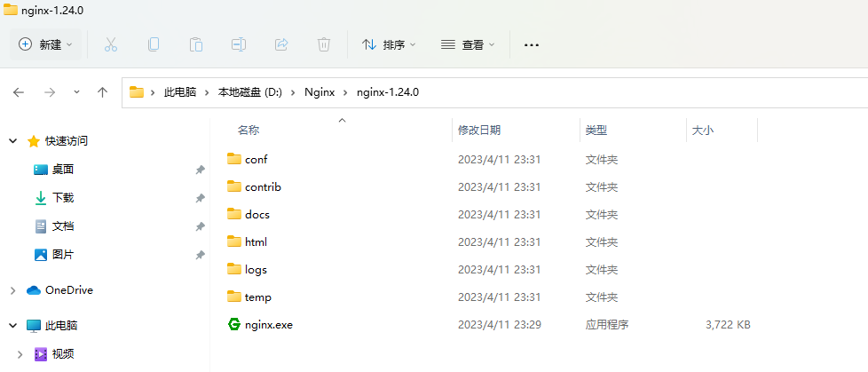Click 本地磁盘 (D:) in breadcrumb
Screen dimensions: 868x372
point(250,92)
